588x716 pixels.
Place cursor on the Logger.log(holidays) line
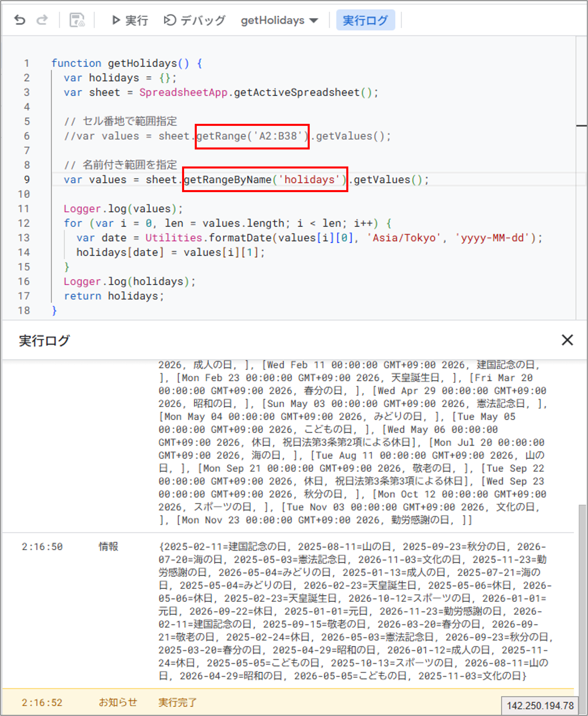pyautogui.click(x=129, y=281)
